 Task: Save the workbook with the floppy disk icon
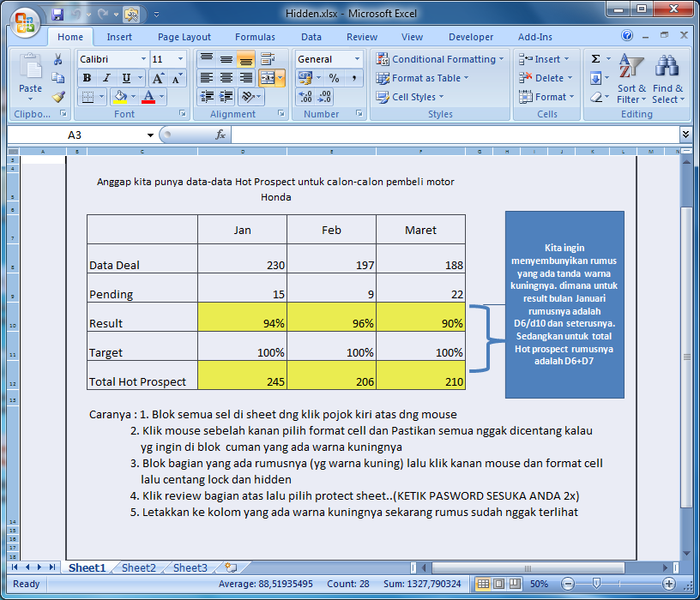[x=57, y=15]
